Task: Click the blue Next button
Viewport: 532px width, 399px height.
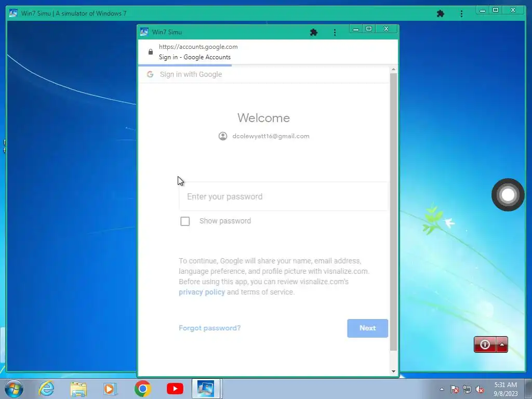Action: [367, 328]
